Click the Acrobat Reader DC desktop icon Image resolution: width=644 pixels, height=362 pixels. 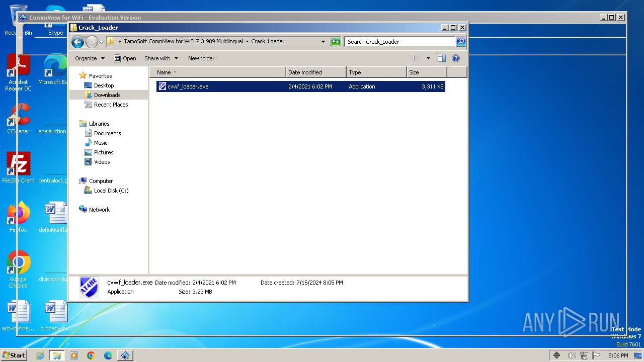(18, 73)
